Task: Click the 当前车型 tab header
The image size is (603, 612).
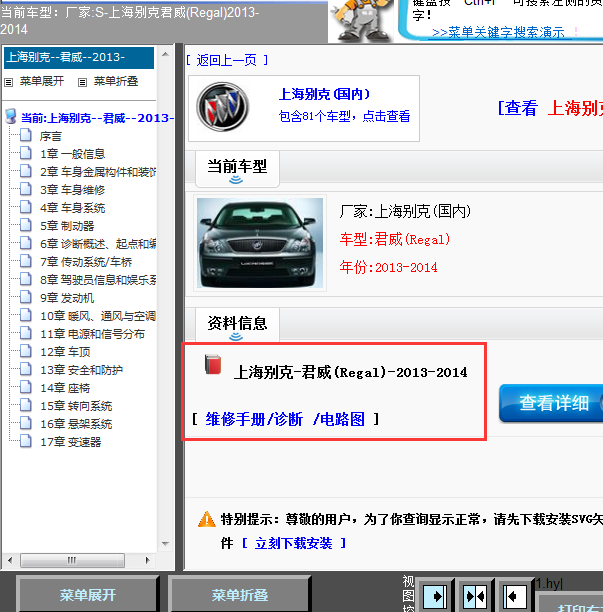Action: tap(237, 168)
